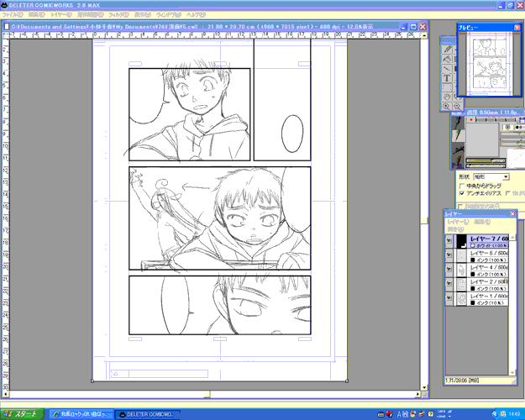Open the フィルタ menu

(118, 15)
